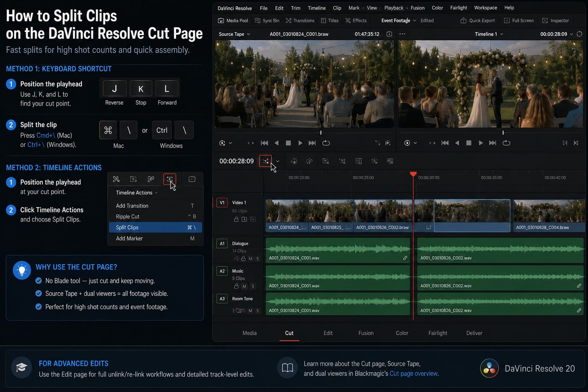Expand Timeline Actions menu header

(x=137, y=193)
